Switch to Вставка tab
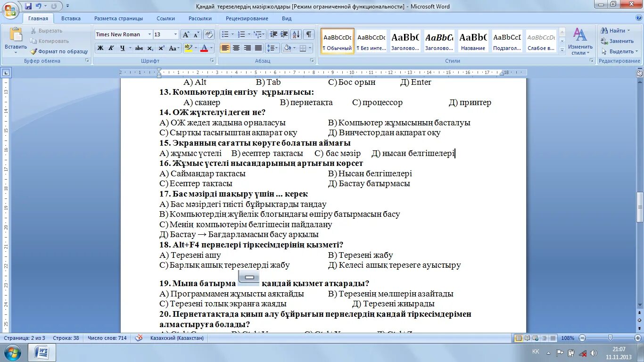 [x=71, y=18]
